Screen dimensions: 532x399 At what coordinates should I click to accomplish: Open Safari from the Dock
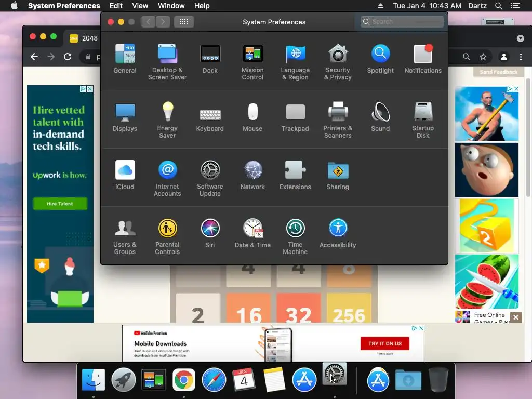(x=214, y=380)
